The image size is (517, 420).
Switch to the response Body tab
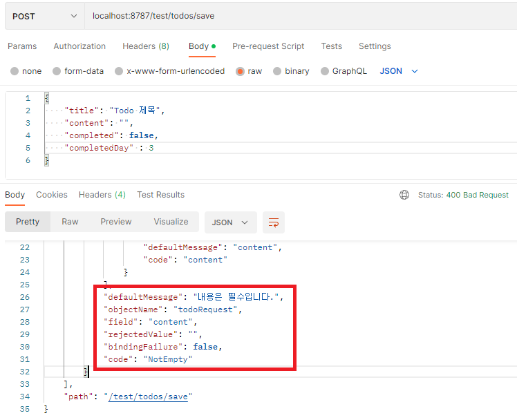[15, 195]
